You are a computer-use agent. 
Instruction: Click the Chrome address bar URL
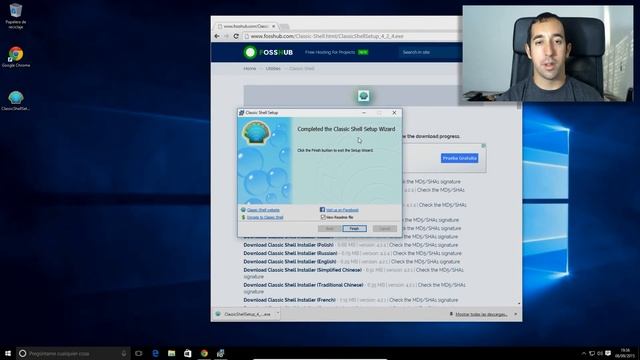click(327, 36)
